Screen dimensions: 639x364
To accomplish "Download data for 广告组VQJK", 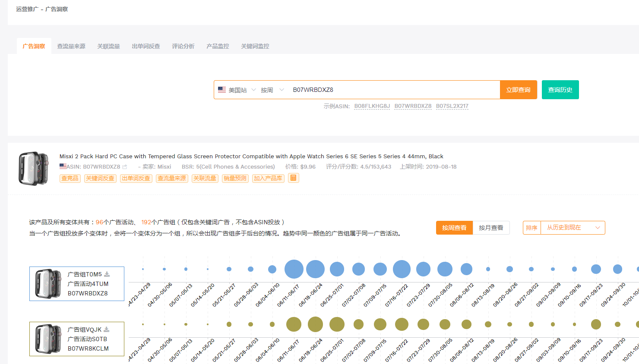I will pos(106,329).
